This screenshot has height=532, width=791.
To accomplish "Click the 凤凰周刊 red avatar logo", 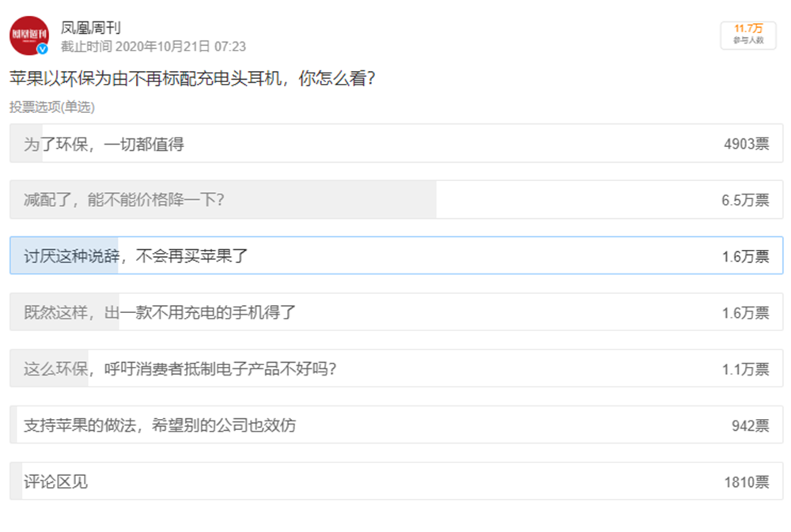I will tap(28, 35).
